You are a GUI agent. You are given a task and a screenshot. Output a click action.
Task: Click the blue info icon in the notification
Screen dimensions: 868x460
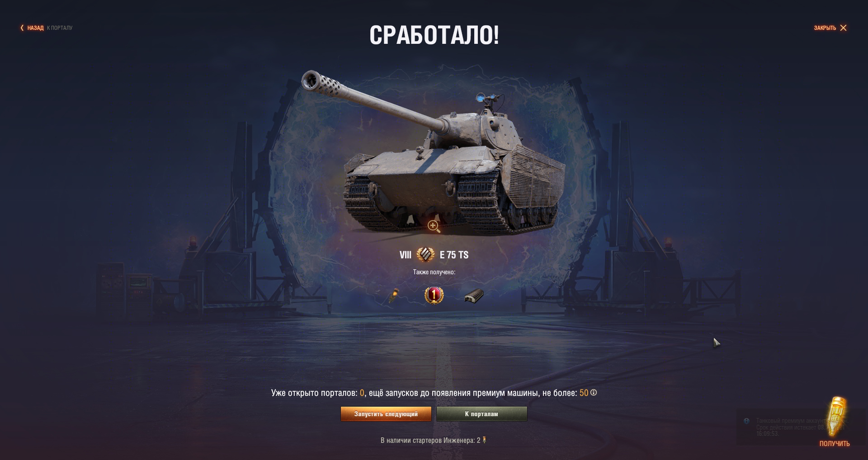coord(746,421)
